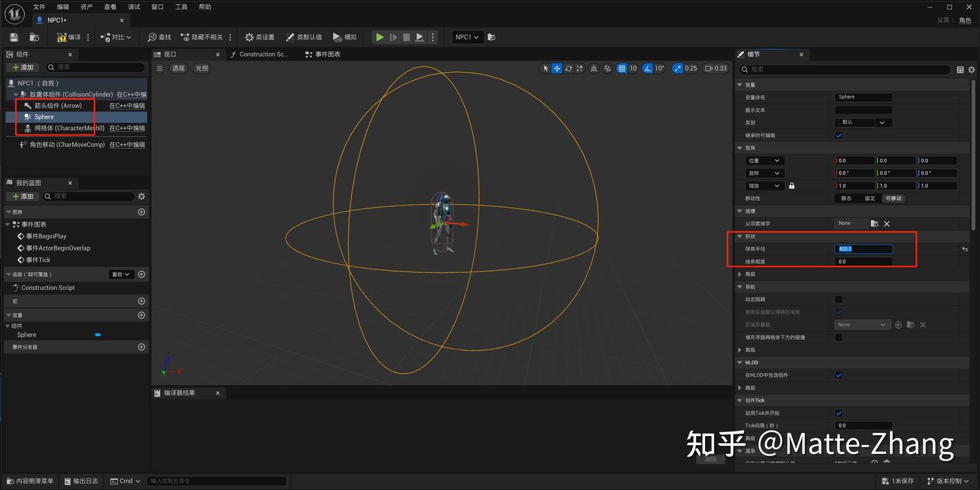Click the 编译 (Compile) button icon

tap(61, 37)
